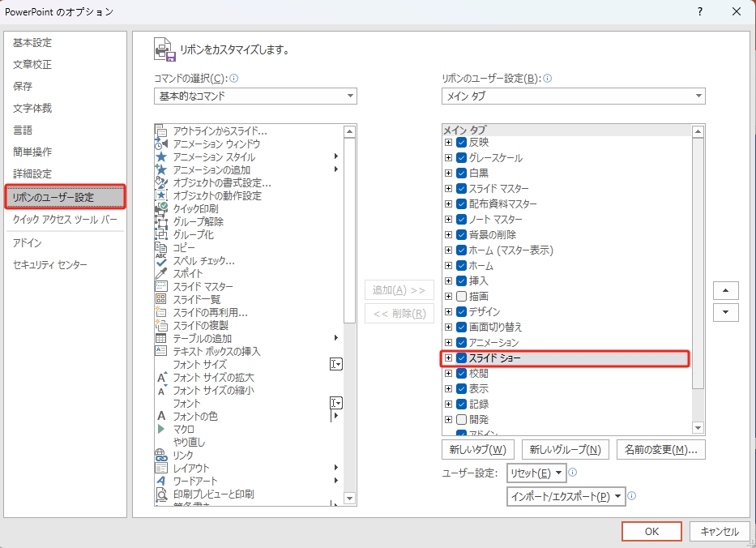This screenshot has width=756, height=548.
Task: Expand the ホーム tab tree node
Action: 448,265
